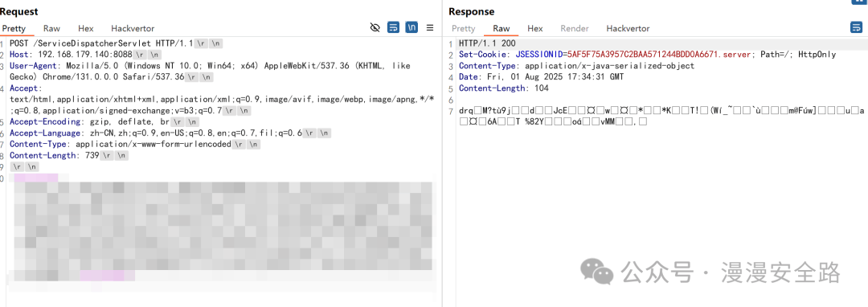
Task: Click response Content-Length 104 line
Action: click(504, 88)
